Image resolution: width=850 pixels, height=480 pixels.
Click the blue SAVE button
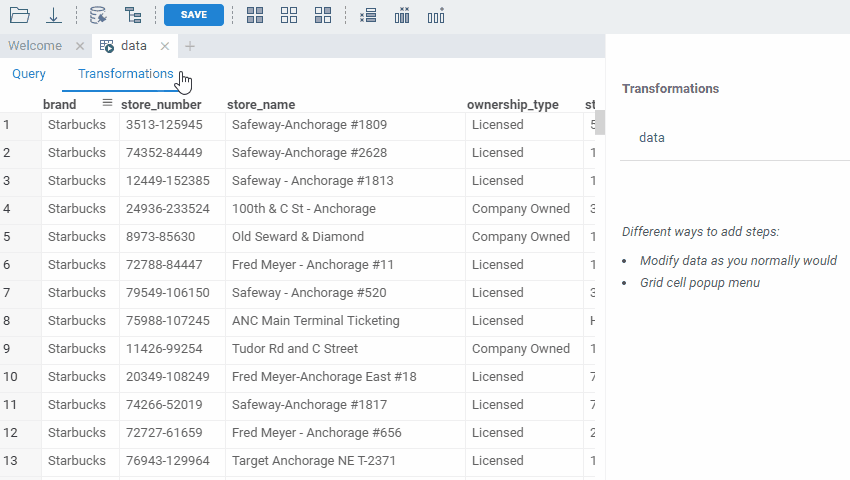(x=194, y=15)
